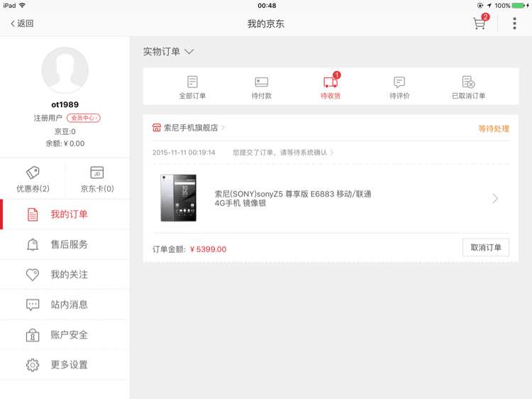The height and width of the screenshot is (399, 532).
Task: Select 账户安全 sidebar label
Action: pos(70,335)
